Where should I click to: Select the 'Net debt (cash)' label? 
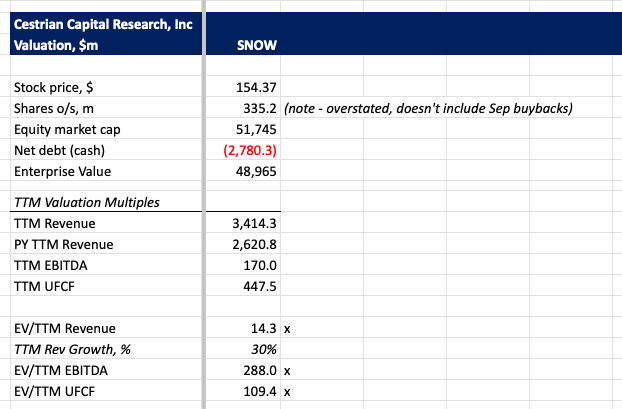(60, 150)
